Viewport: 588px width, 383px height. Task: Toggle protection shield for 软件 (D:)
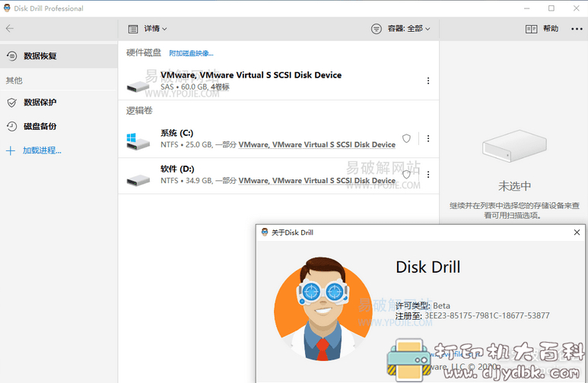click(406, 174)
